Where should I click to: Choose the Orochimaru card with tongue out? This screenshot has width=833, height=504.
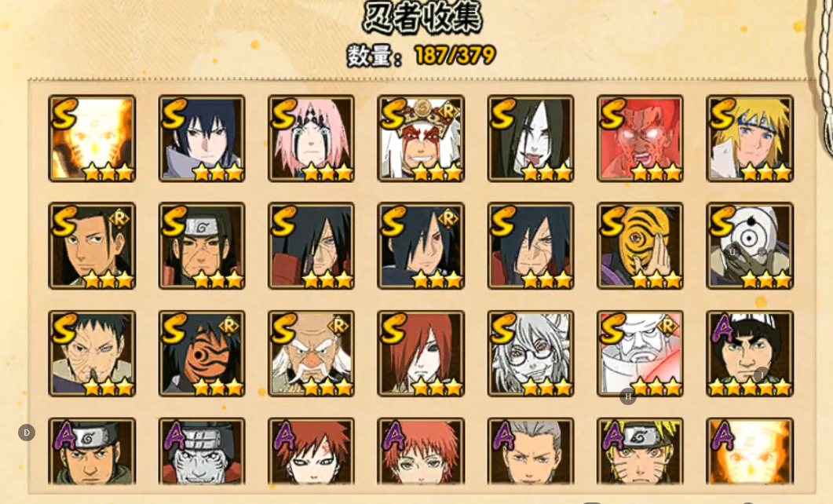531,139
